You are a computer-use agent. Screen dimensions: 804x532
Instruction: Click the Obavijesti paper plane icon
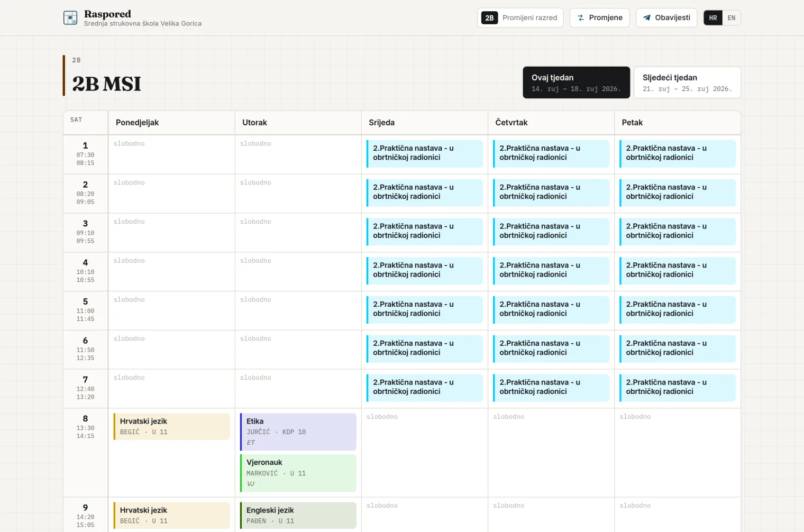pos(646,17)
